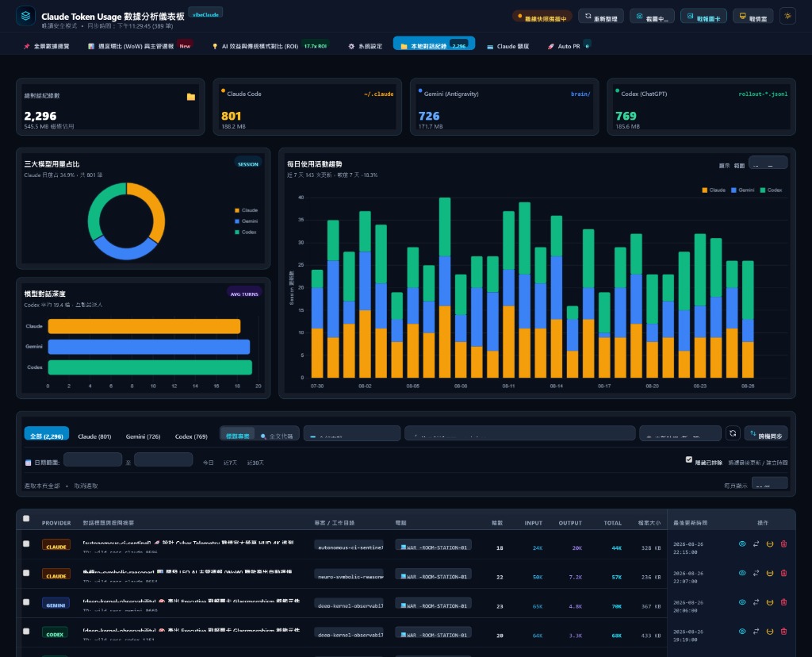Click the Codex green legend swatch in bar chart

[762, 190]
